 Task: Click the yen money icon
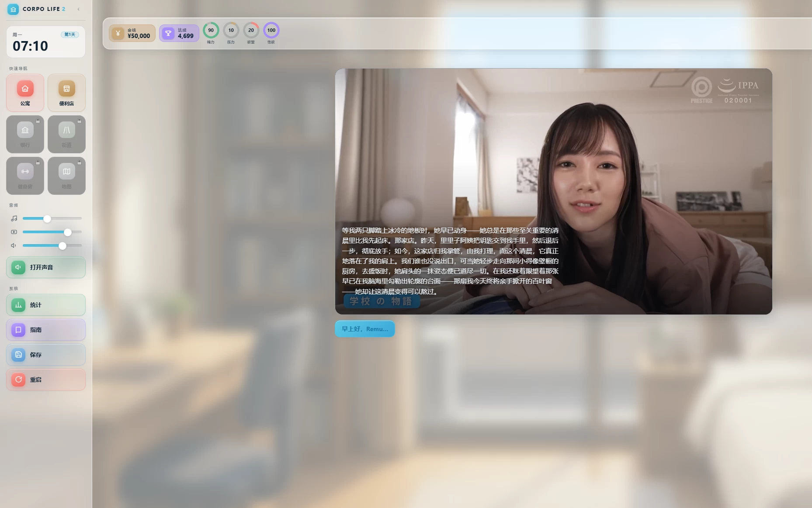(118, 33)
